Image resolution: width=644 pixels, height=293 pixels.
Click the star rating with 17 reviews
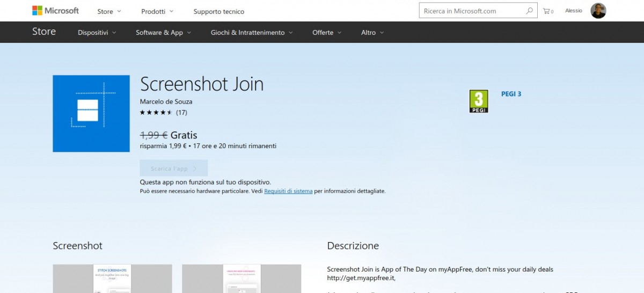click(164, 113)
